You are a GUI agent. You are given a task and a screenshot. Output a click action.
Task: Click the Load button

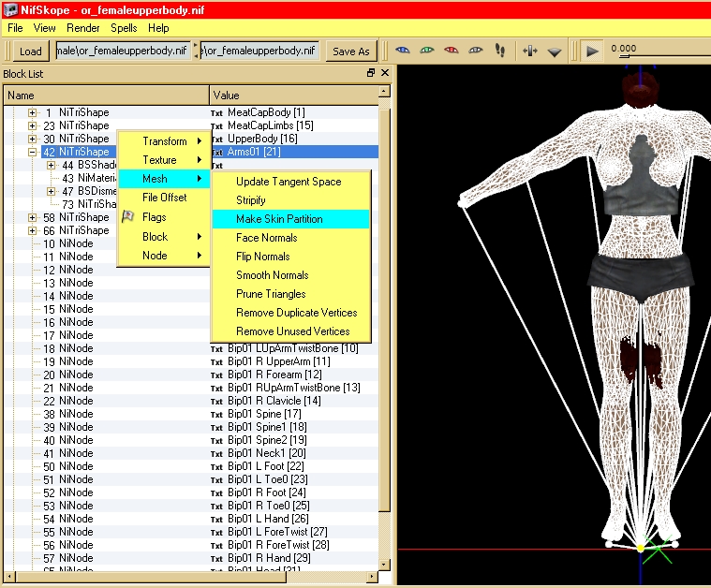[30, 51]
